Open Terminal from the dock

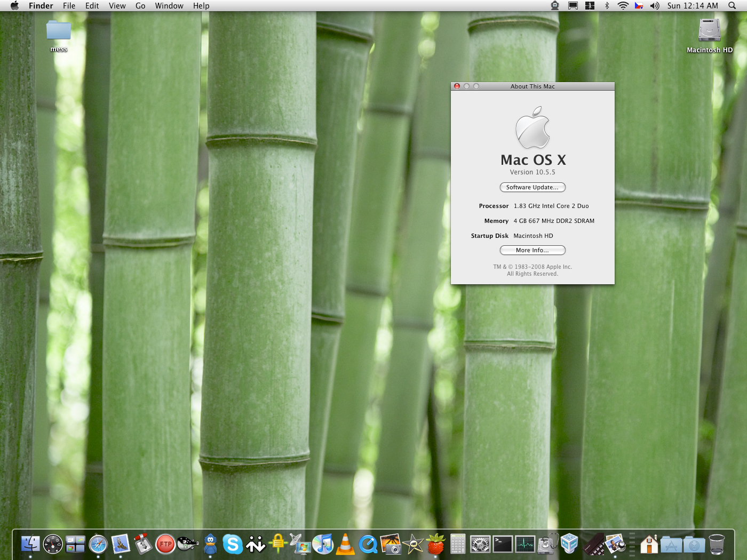click(x=503, y=544)
